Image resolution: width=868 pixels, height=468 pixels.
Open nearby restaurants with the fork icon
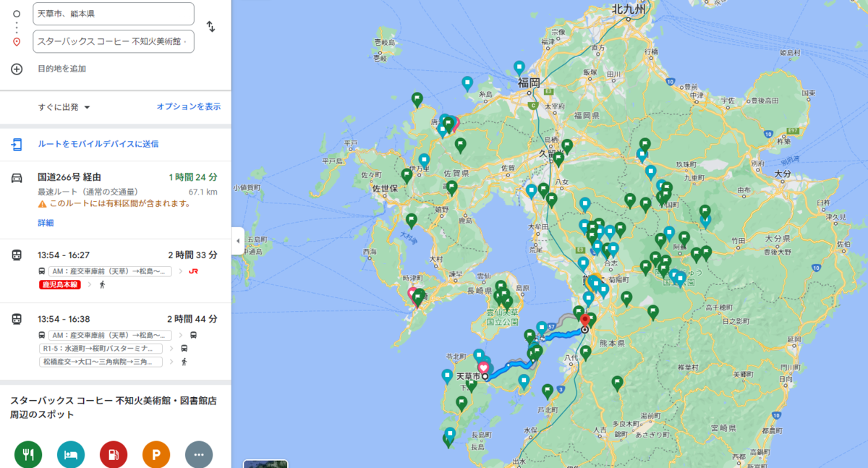pyautogui.click(x=28, y=455)
